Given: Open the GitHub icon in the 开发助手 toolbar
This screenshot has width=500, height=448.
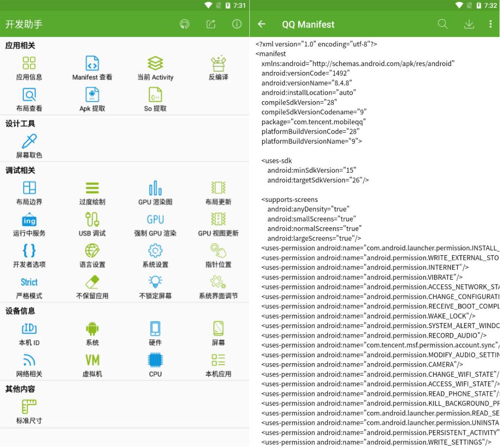Looking at the screenshot, I should pyautogui.click(x=185, y=24).
